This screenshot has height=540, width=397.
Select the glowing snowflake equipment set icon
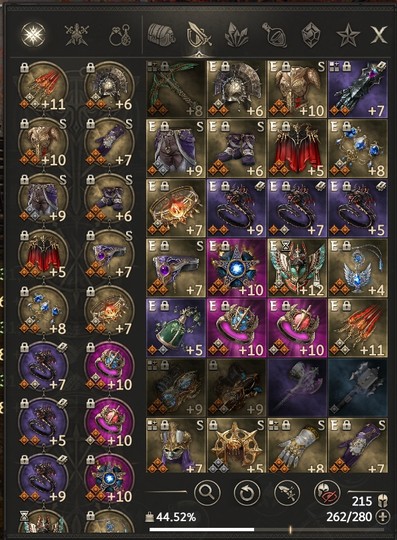33,35
